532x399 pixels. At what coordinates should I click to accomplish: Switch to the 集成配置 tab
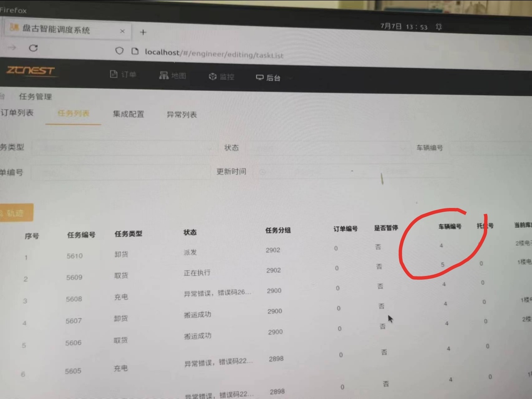[128, 114]
